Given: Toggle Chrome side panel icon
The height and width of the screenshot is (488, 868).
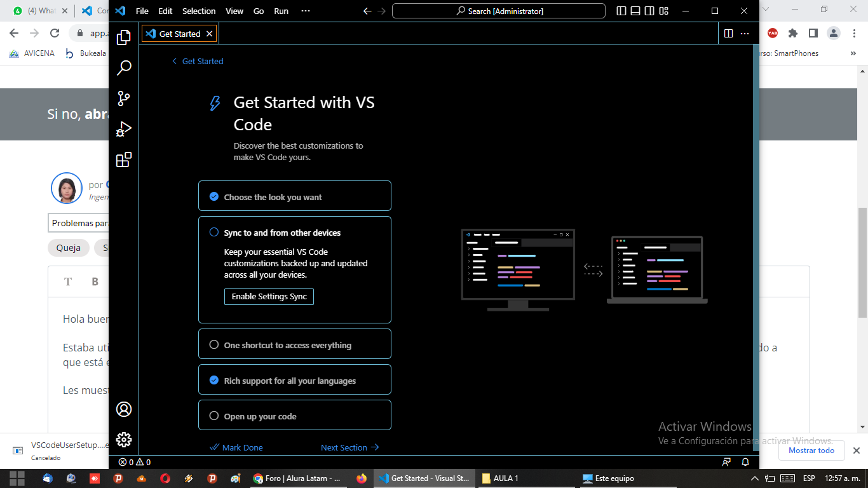Looking at the screenshot, I should [x=813, y=33].
